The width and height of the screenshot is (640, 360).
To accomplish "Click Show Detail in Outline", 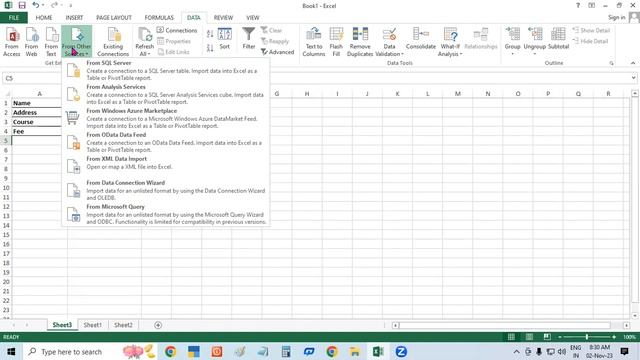I will [591, 30].
